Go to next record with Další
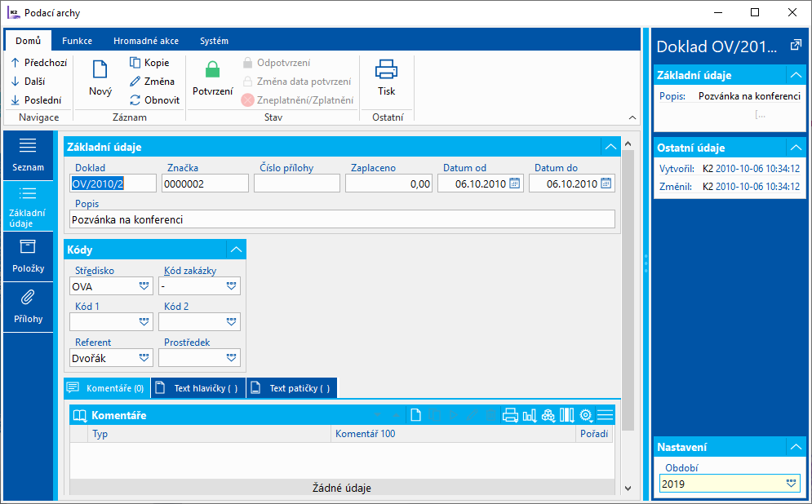This screenshot has width=812, height=504. click(28, 82)
